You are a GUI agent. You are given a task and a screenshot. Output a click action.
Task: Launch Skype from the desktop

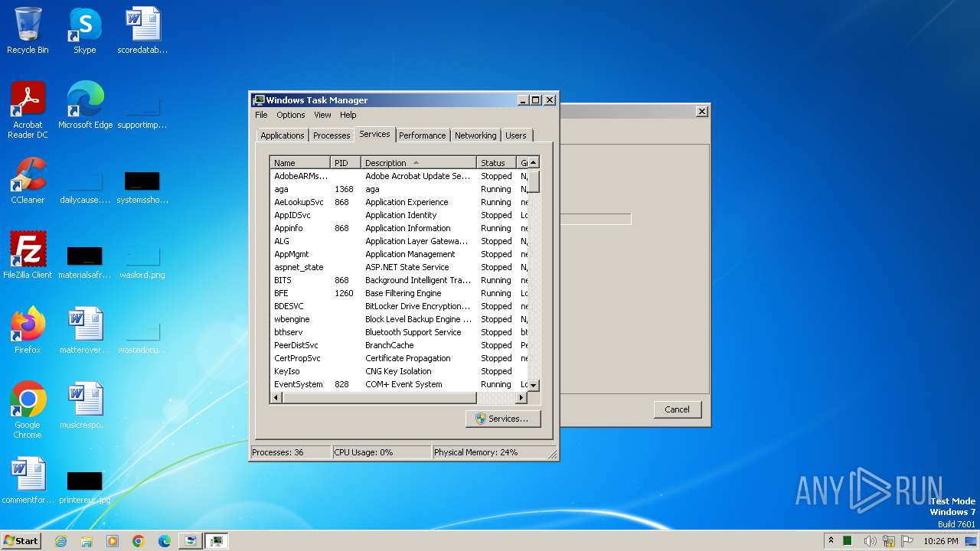coord(84,31)
